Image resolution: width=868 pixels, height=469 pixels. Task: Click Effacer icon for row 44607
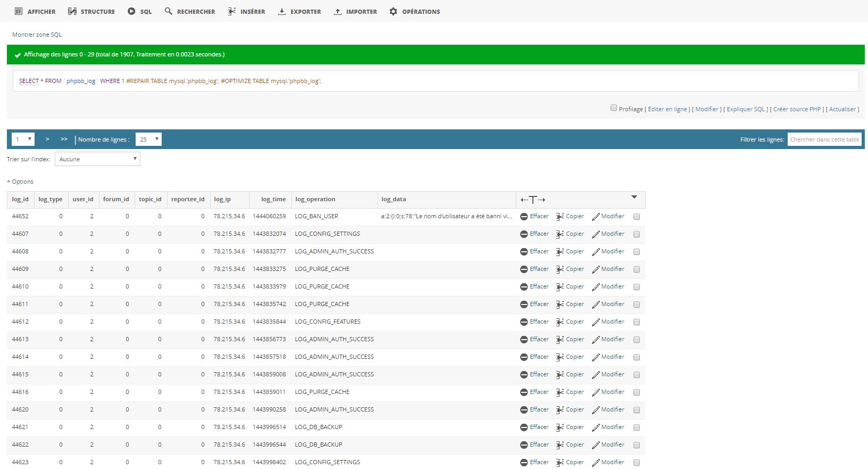pyautogui.click(x=524, y=234)
